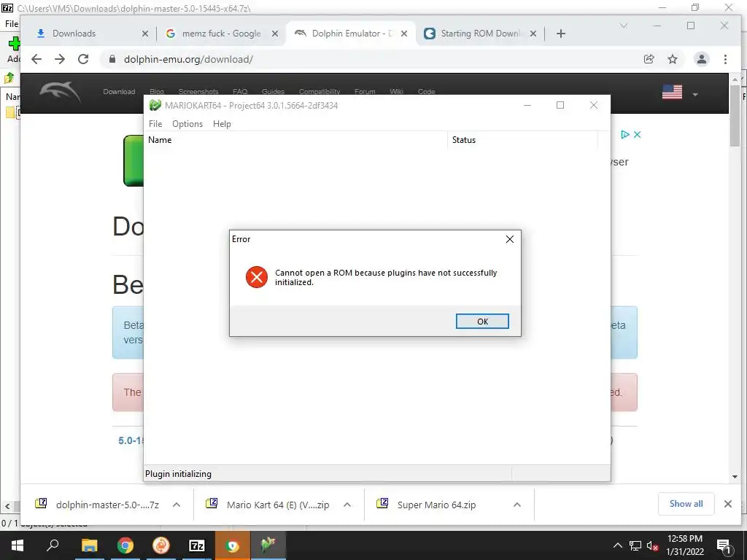Click the Project64 title bar icon
Screen dimensions: 747x560
155,105
